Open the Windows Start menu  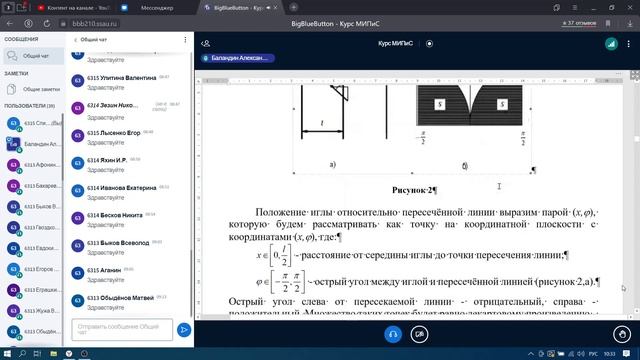7,353
